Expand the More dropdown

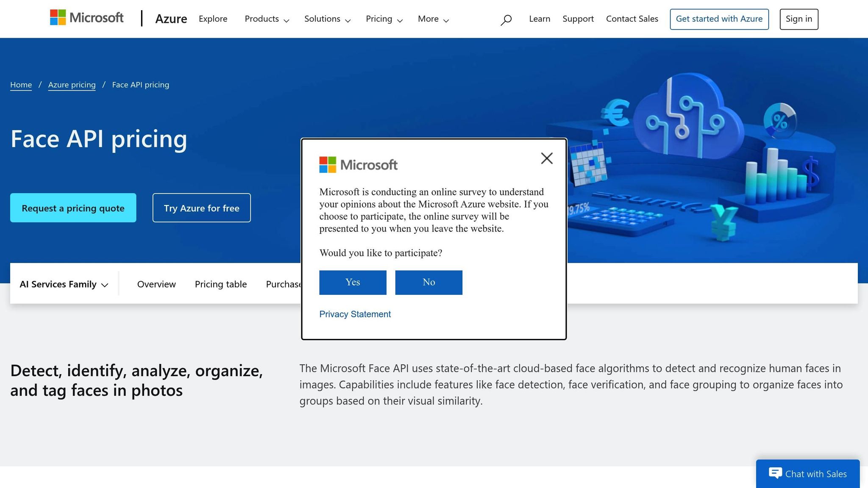click(x=433, y=19)
